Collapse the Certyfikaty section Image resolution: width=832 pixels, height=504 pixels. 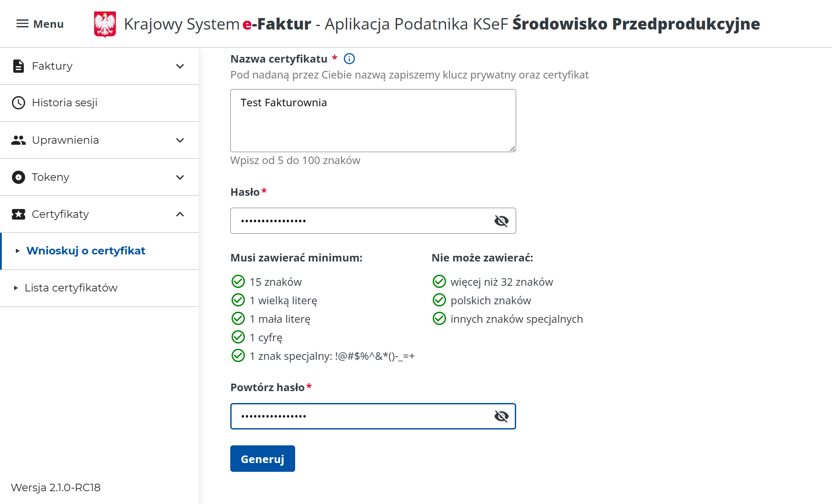pos(180,214)
